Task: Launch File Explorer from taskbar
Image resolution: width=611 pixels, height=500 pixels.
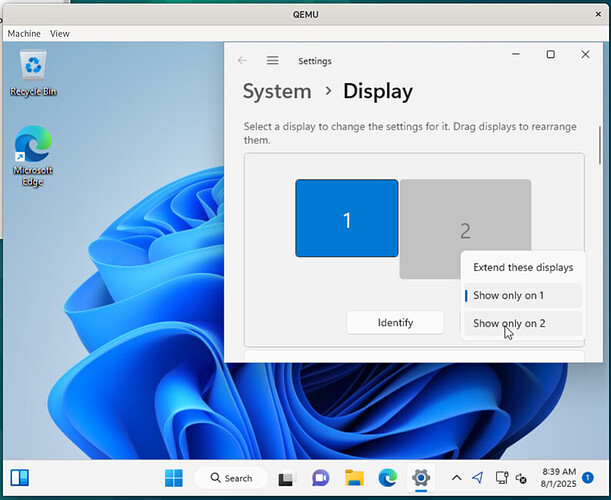Action: [x=354, y=478]
